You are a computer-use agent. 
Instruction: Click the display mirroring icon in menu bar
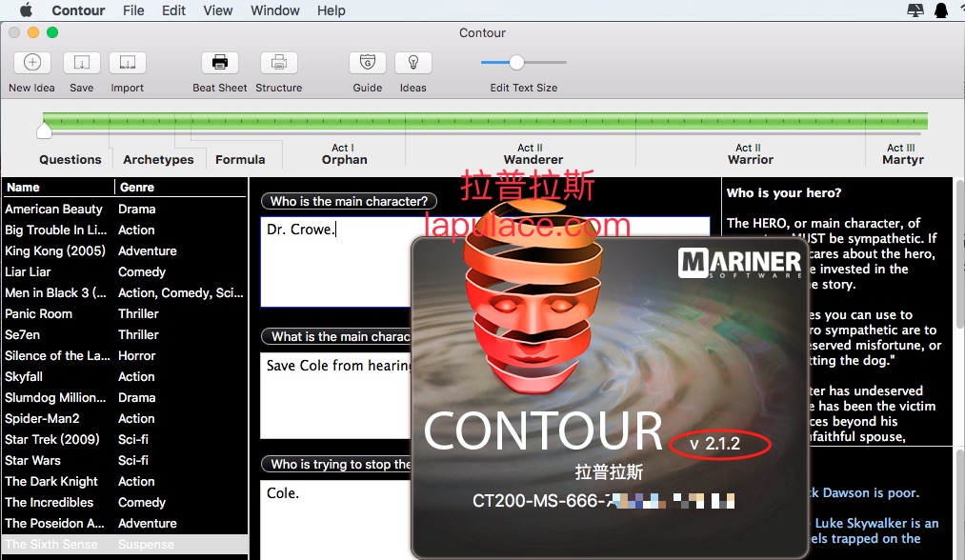coord(915,10)
